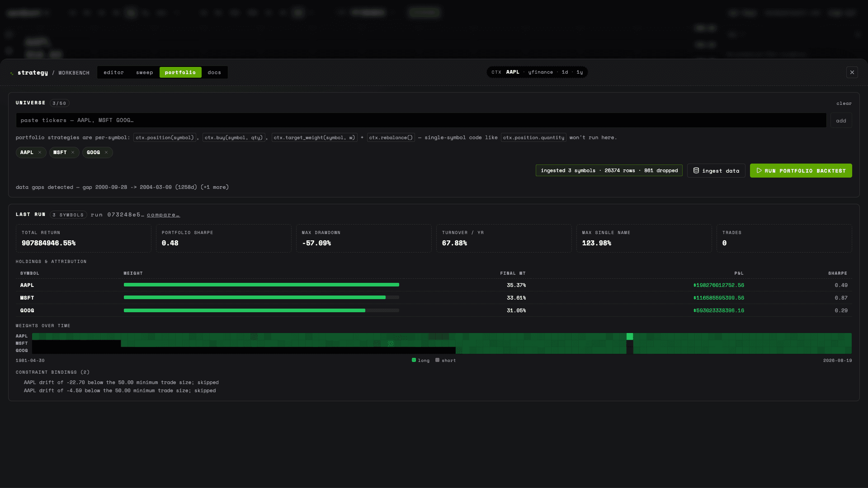Click the Max Single Name value 123.98%
Screen dimensions: 868x488
click(596, 243)
